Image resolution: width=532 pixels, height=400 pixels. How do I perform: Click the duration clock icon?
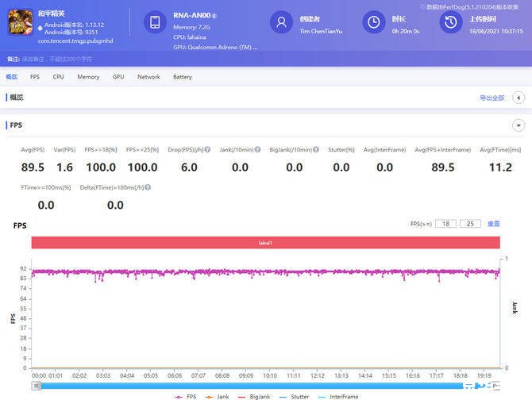click(373, 22)
